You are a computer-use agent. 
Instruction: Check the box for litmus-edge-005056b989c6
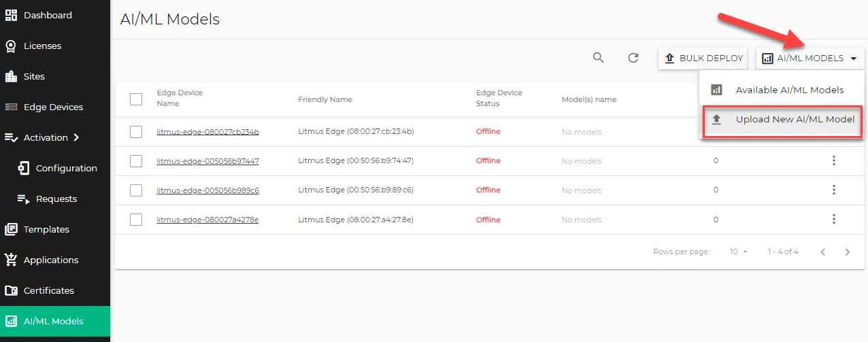[136, 190]
